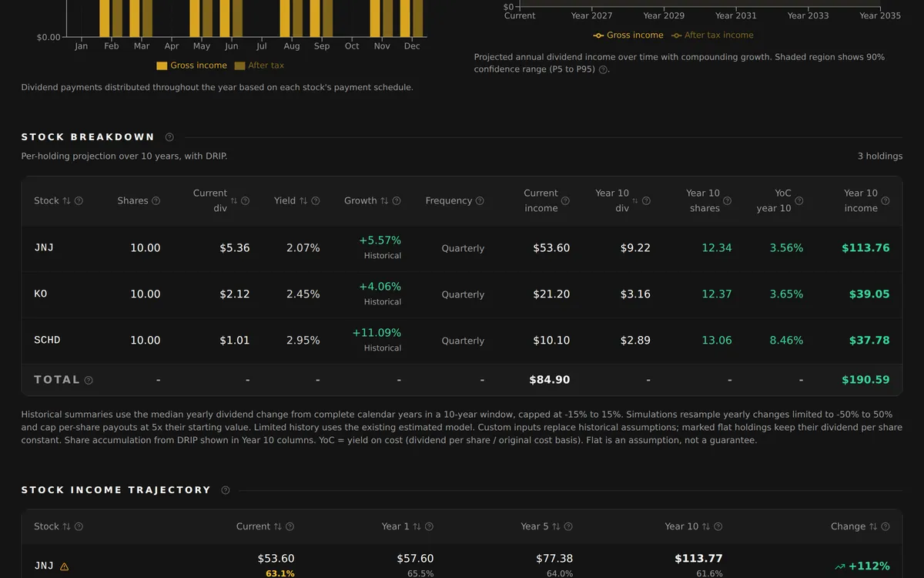Click the help icon beside Shares column header
This screenshot has width=924, height=578.
(x=156, y=201)
